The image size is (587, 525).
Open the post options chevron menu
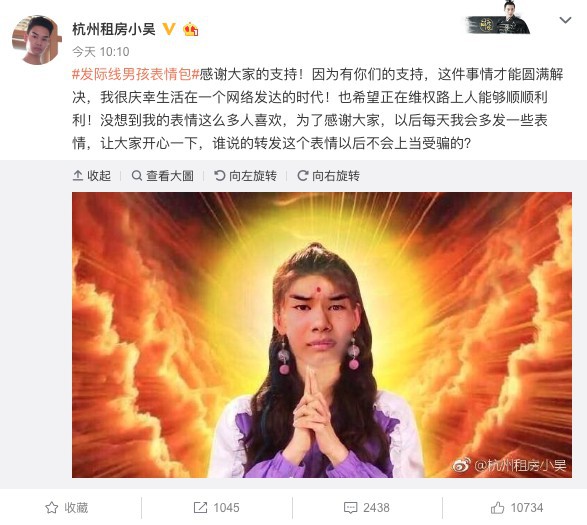(565, 20)
